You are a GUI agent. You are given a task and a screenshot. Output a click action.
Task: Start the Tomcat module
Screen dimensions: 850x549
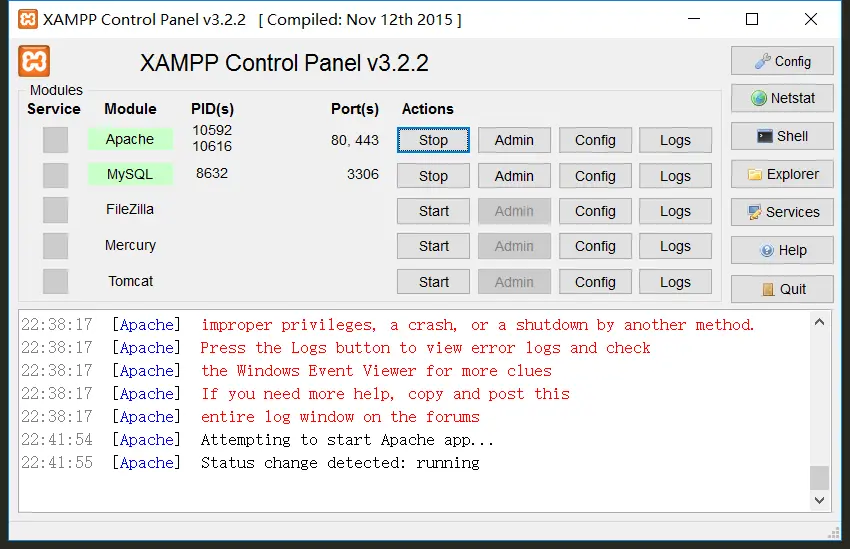coord(433,282)
